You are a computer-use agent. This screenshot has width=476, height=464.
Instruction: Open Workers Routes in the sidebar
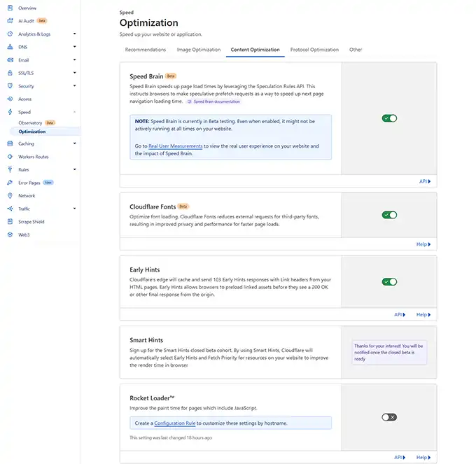click(34, 157)
